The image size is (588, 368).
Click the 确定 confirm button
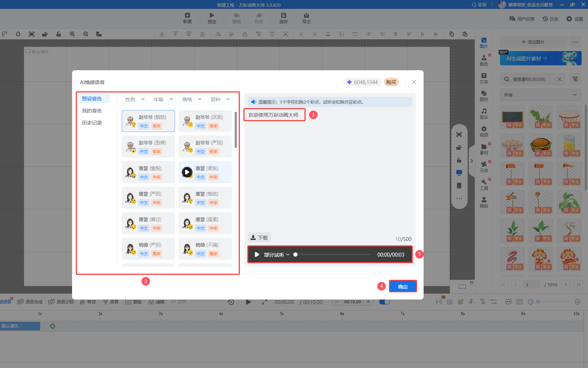[403, 286]
